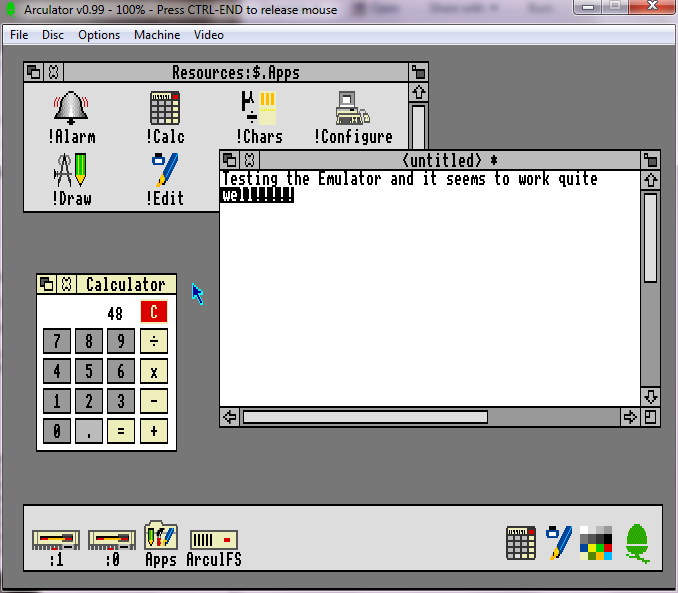Open the Machine menu
Screen dimensions: 678x593
pos(157,35)
